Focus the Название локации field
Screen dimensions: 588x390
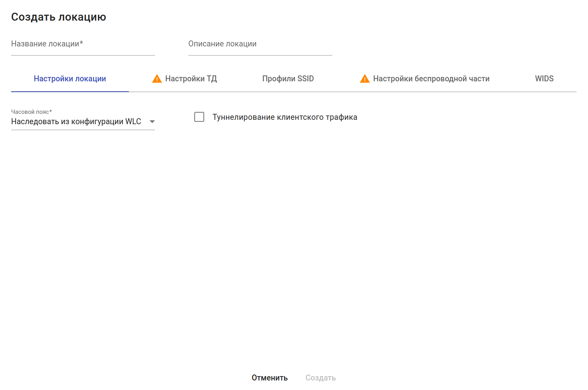[83, 44]
